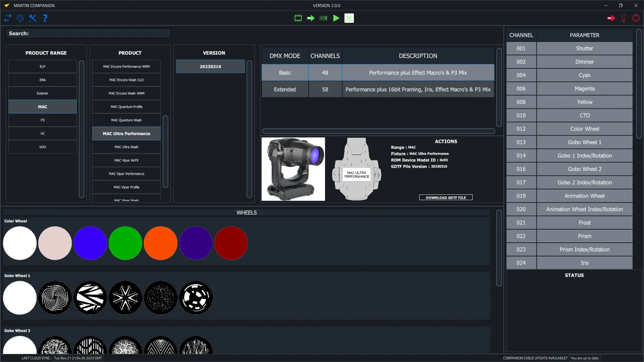Select the MAC Ultra Performance product
The height and width of the screenshot is (362, 644).
(126, 134)
